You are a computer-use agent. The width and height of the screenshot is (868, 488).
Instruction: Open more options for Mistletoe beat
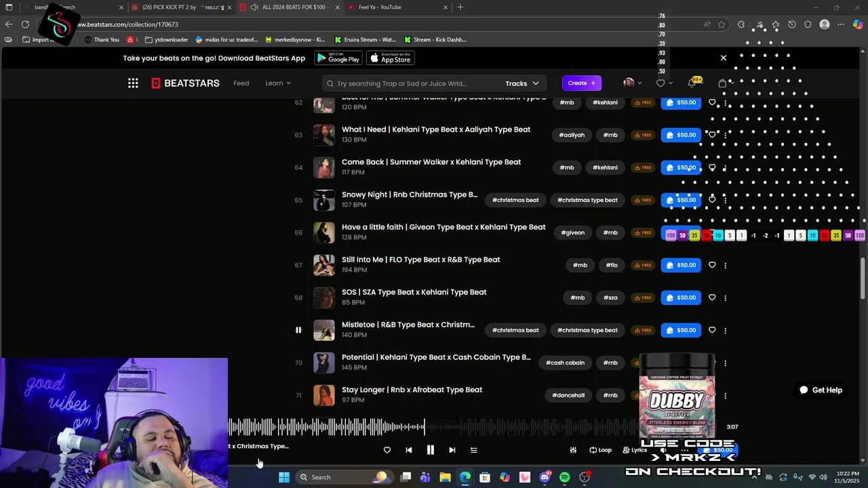pyautogui.click(x=726, y=331)
